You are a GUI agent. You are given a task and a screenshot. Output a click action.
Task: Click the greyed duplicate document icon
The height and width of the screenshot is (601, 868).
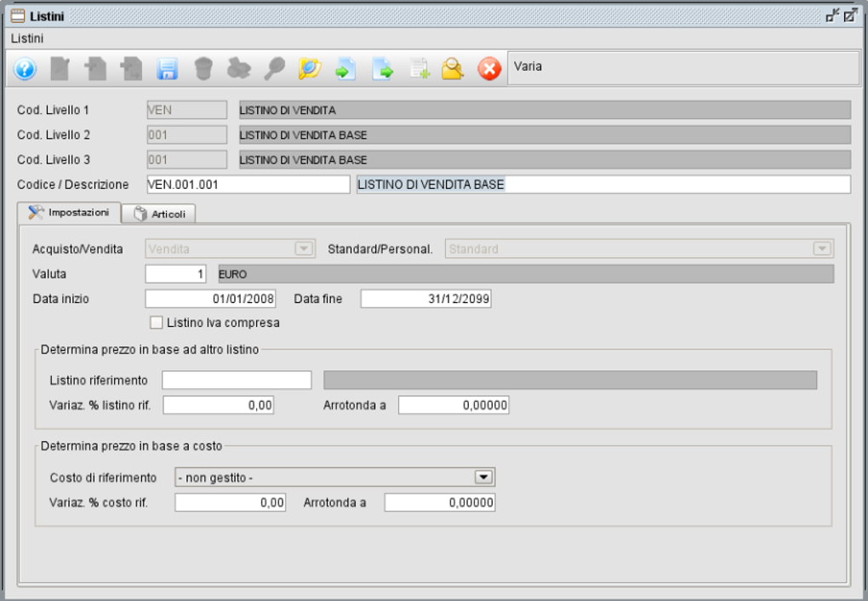(131, 69)
